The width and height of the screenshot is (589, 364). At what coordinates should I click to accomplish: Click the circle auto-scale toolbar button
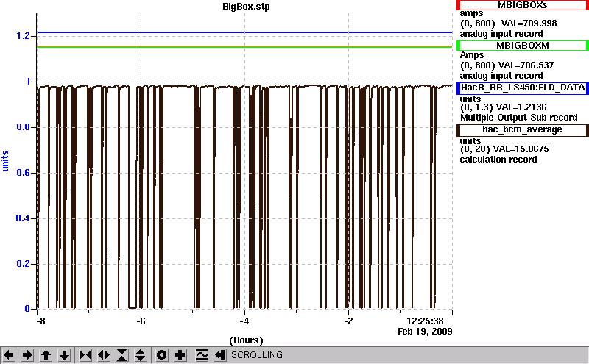[x=162, y=355]
